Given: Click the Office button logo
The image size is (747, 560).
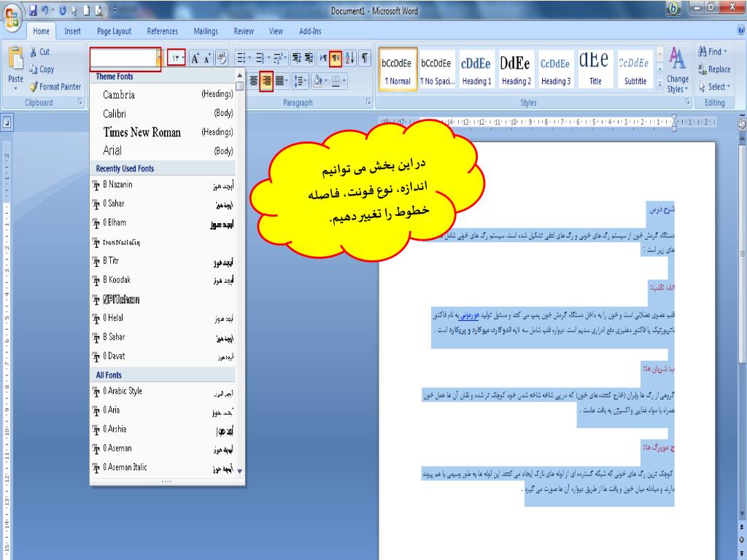Looking at the screenshot, I should tap(12, 16).
